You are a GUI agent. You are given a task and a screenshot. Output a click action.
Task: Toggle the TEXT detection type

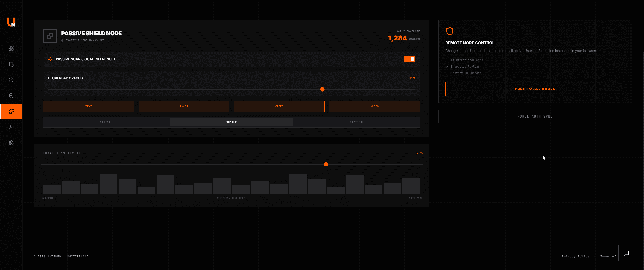click(x=89, y=106)
